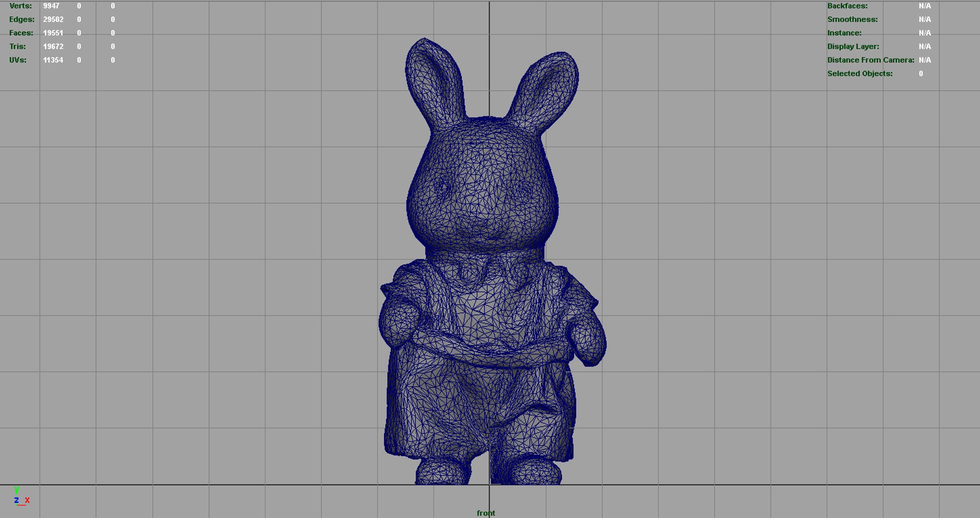Click the Display Layer: label
Screen dimensions: 980x518
[x=853, y=46]
